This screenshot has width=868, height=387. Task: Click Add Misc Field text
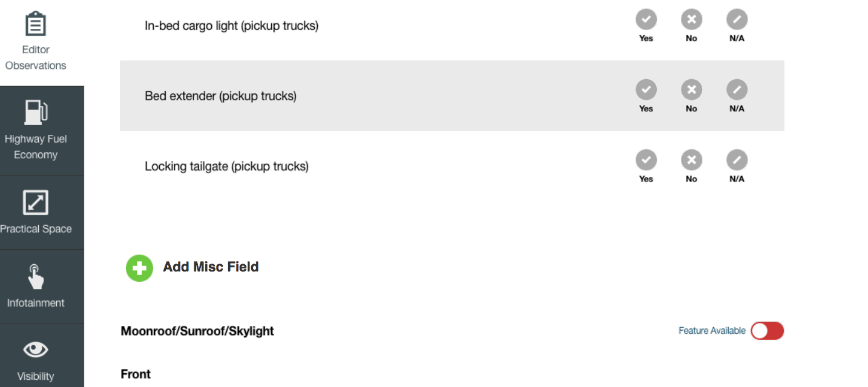(x=211, y=267)
